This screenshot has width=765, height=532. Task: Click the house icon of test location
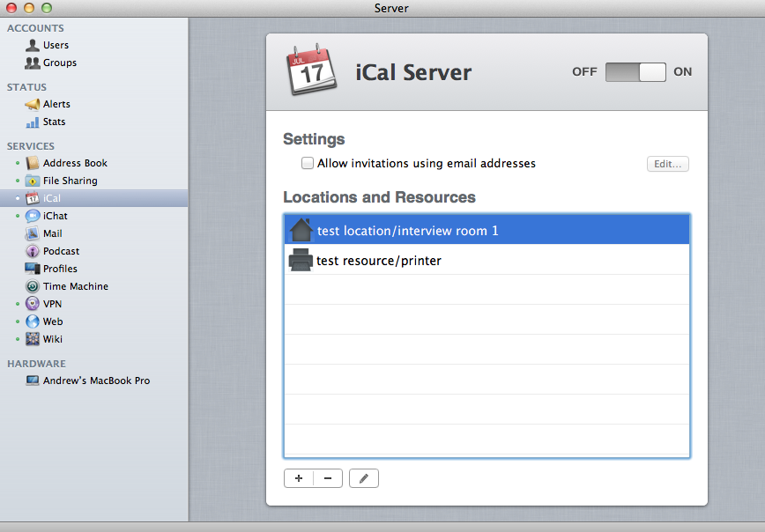click(x=301, y=230)
